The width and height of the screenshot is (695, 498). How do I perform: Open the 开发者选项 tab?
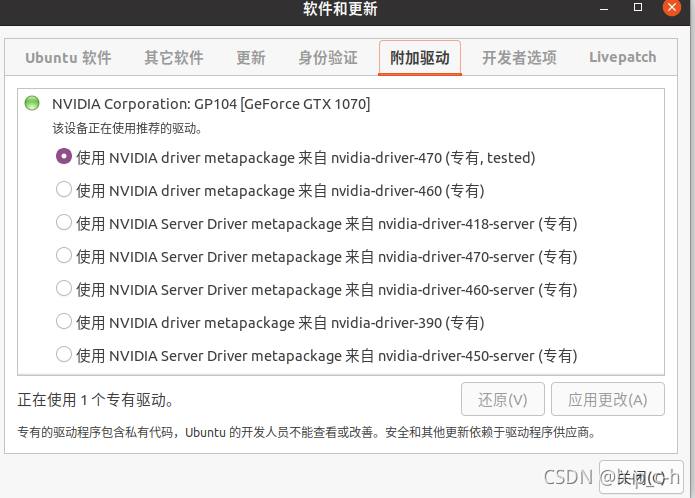pos(519,58)
